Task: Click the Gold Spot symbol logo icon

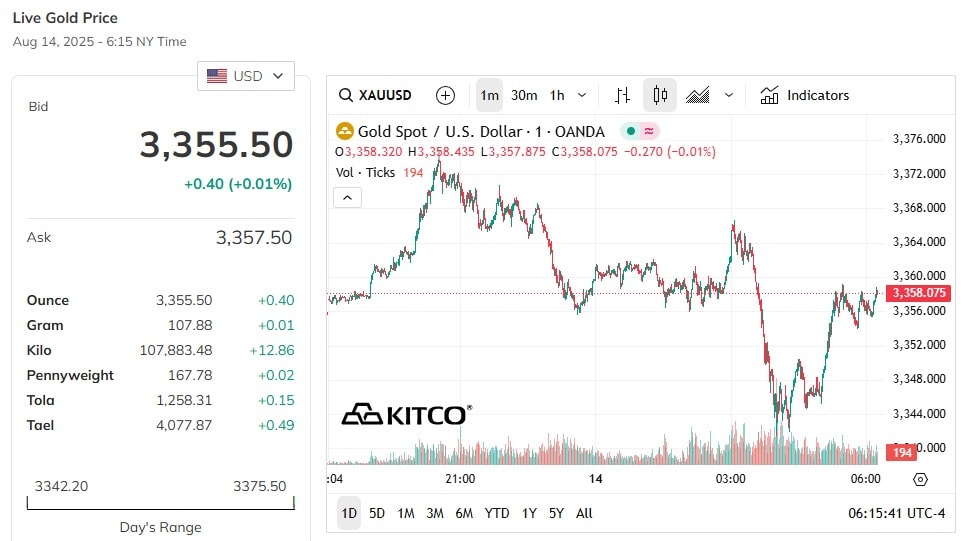Action: pyautogui.click(x=344, y=131)
